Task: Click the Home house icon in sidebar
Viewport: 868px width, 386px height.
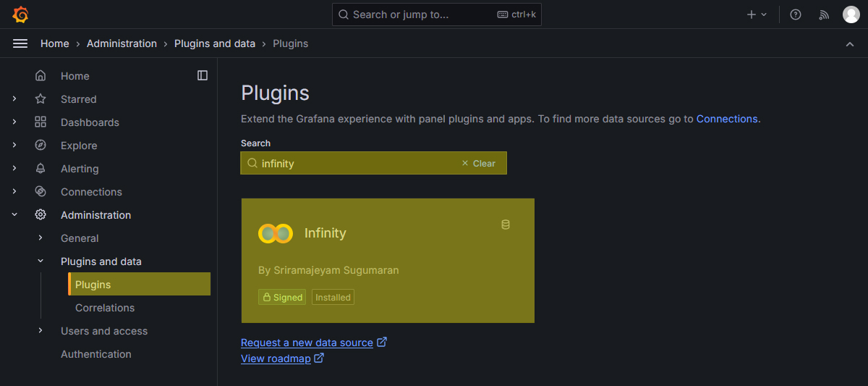Action: [x=41, y=76]
